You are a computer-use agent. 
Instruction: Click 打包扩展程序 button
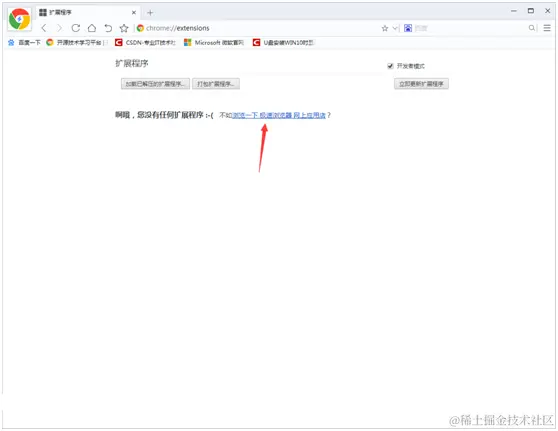pyautogui.click(x=216, y=84)
